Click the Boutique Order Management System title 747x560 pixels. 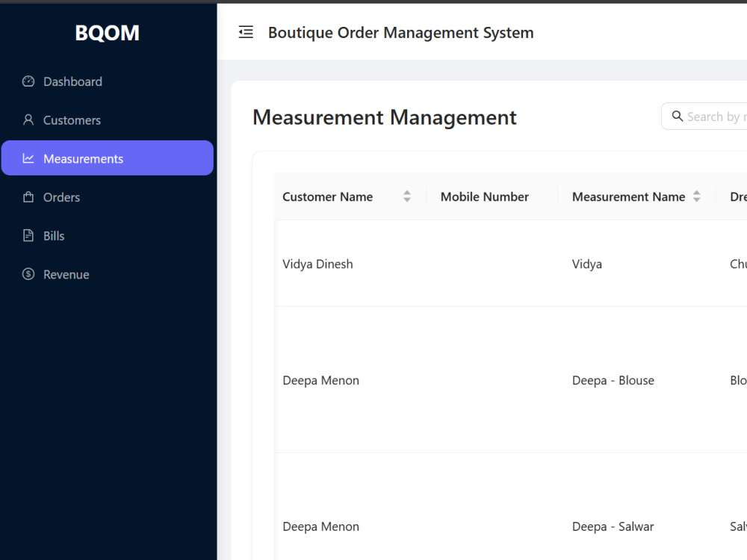click(400, 33)
